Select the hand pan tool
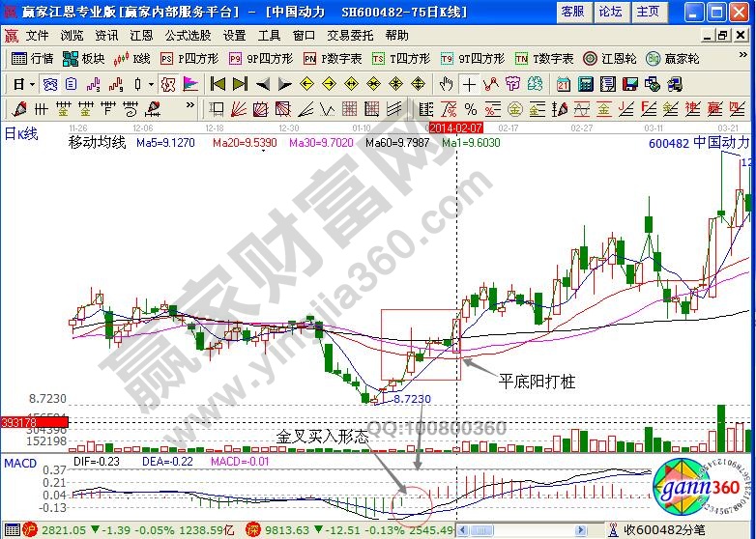This screenshot has width=756, height=539. 447,83
